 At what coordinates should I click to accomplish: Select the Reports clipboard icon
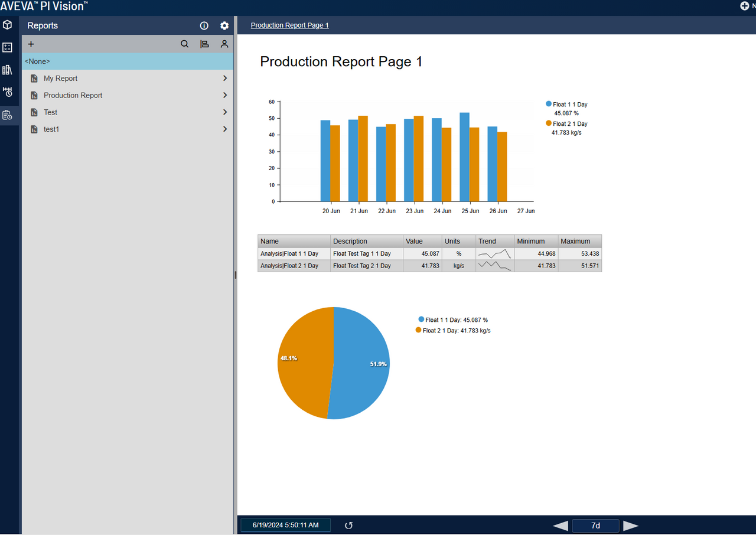coord(8,115)
